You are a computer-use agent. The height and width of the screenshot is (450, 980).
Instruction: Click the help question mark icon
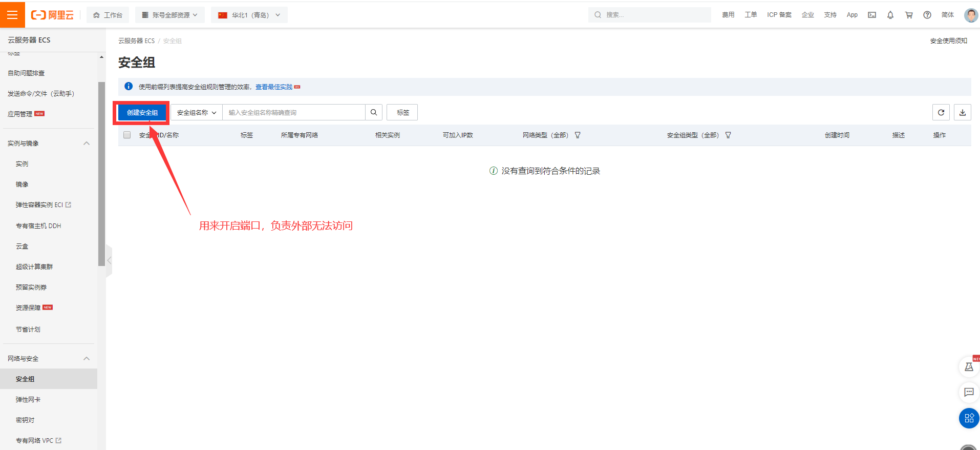[x=927, y=15]
